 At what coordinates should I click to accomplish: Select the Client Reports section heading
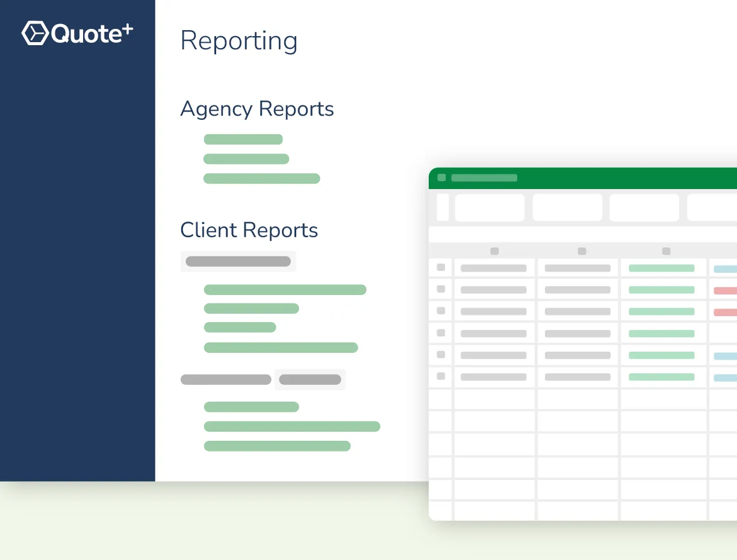click(249, 230)
